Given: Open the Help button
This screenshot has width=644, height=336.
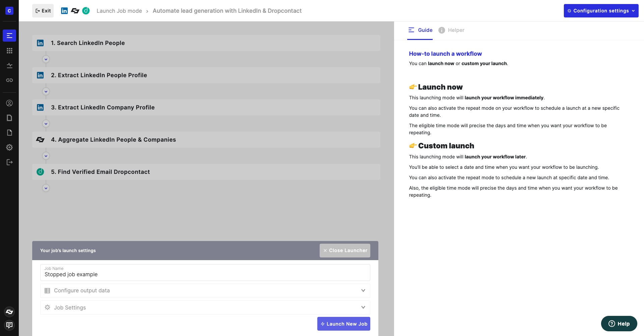Looking at the screenshot, I should click(619, 324).
